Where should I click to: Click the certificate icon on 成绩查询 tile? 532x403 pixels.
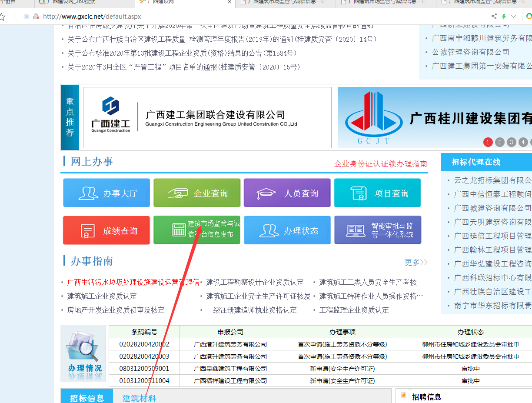(88, 231)
